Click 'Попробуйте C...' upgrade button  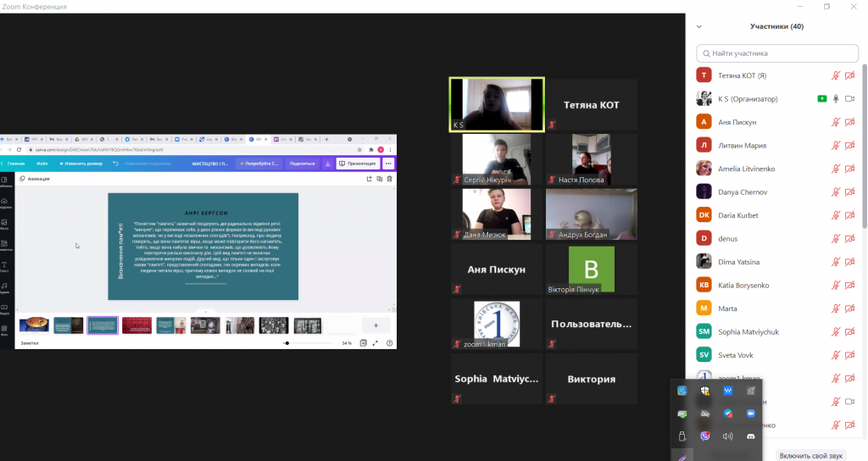click(259, 164)
